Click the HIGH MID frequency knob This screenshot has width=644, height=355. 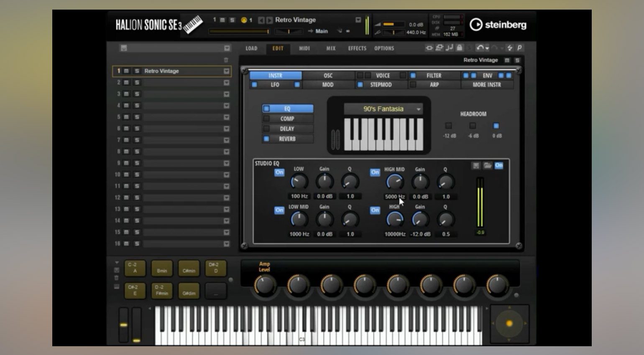[395, 182]
